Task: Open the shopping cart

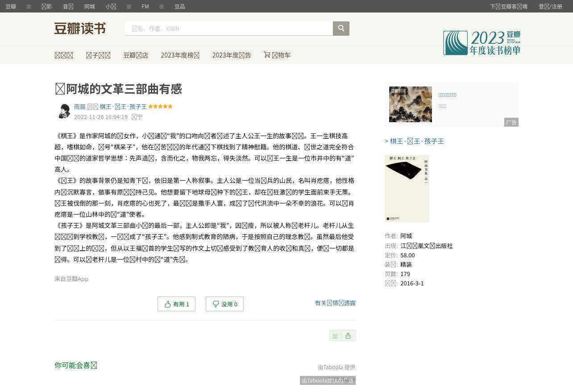Action: click(277, 55)
